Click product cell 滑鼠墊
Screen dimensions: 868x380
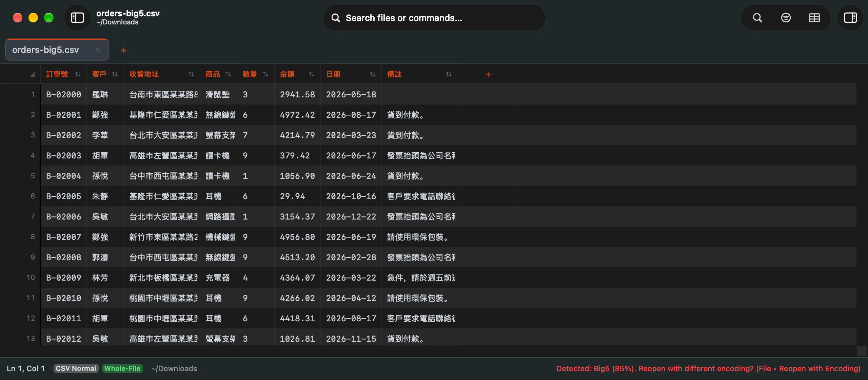point(218,94)
